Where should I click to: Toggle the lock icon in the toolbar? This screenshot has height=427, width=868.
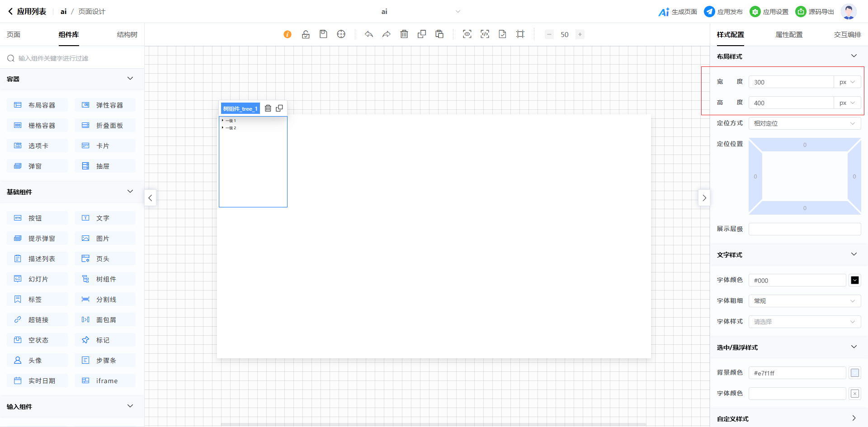pyautogui.click(x=306, y=34)
